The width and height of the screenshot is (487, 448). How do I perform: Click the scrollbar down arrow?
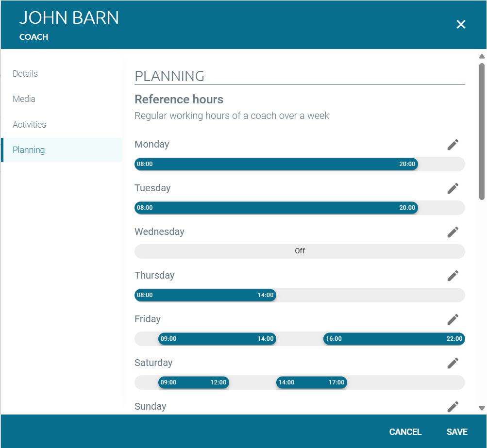(x=482, y=408)
